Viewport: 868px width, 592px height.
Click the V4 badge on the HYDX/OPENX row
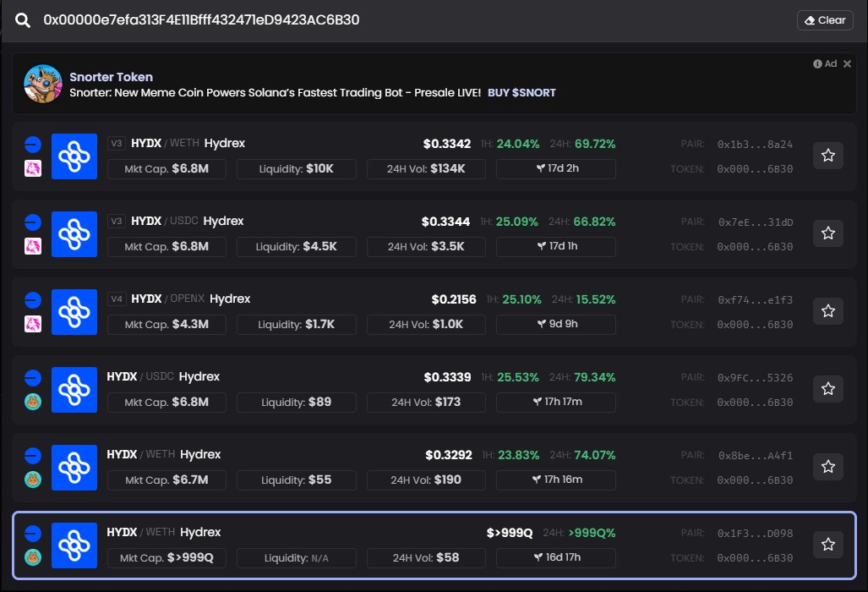tap(117, 299)
